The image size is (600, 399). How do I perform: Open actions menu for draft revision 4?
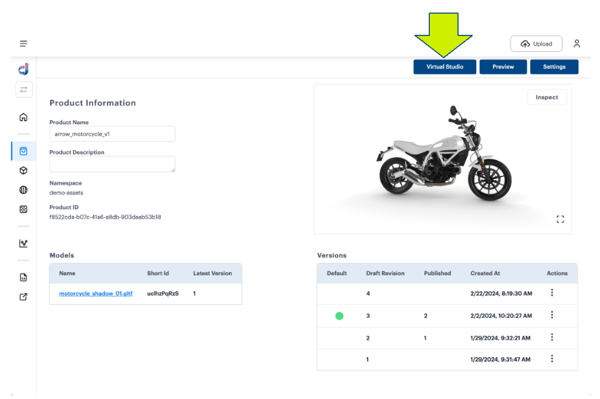click(552, 293)
